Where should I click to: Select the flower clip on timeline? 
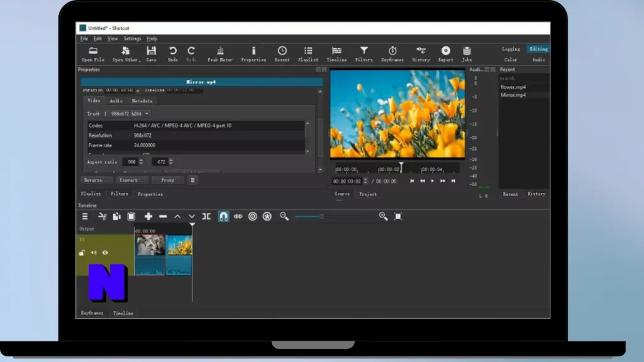pyautogui.click(x=179, y=255)
